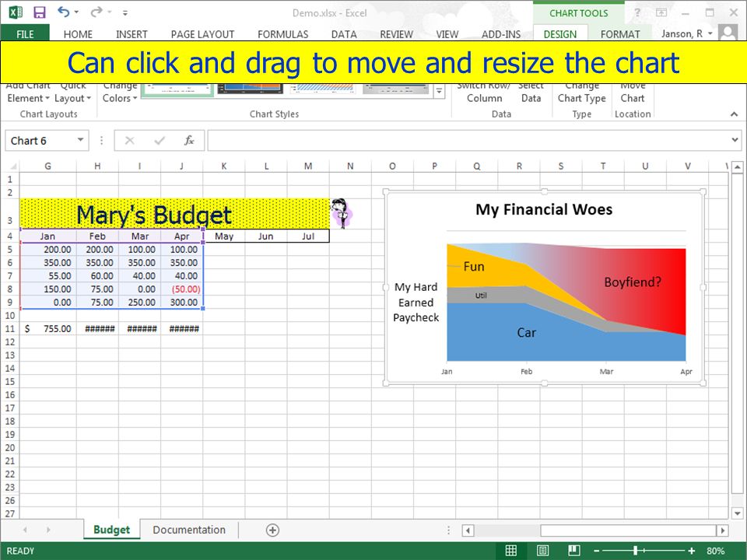Collapse the ribbon with the chevron
Viewport: 747px width, 560px height.
pyautogui.click(x=734, y=114)
